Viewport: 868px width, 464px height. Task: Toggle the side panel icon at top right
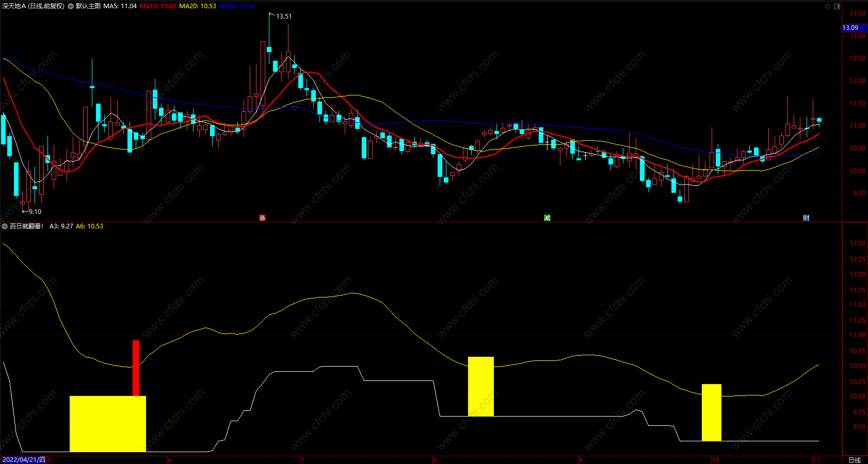[837, 6]
